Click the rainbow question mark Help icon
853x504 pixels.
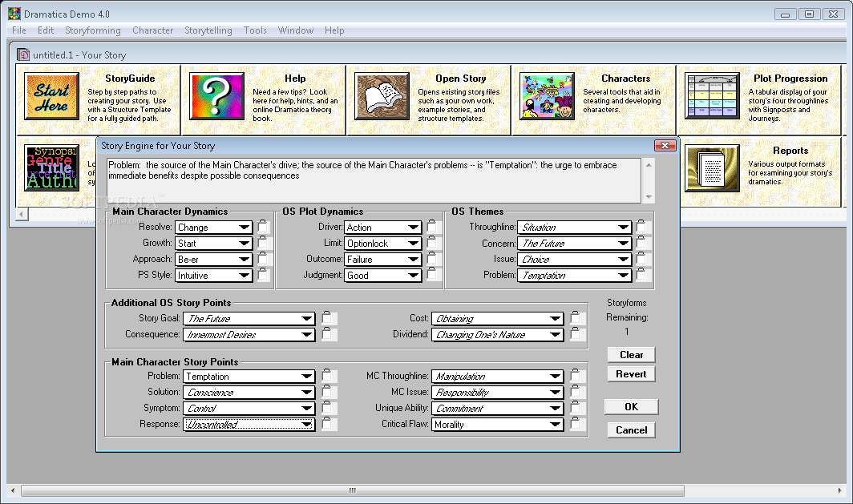(216, 96)
